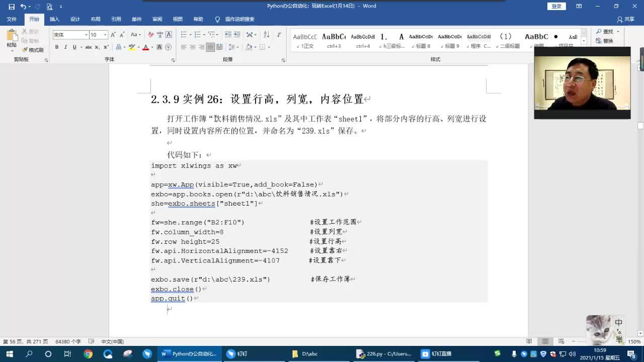The width and height of the screenshot is (644, 362).
Task: Click the 登录 sign-in button
Action: point(556,6)
